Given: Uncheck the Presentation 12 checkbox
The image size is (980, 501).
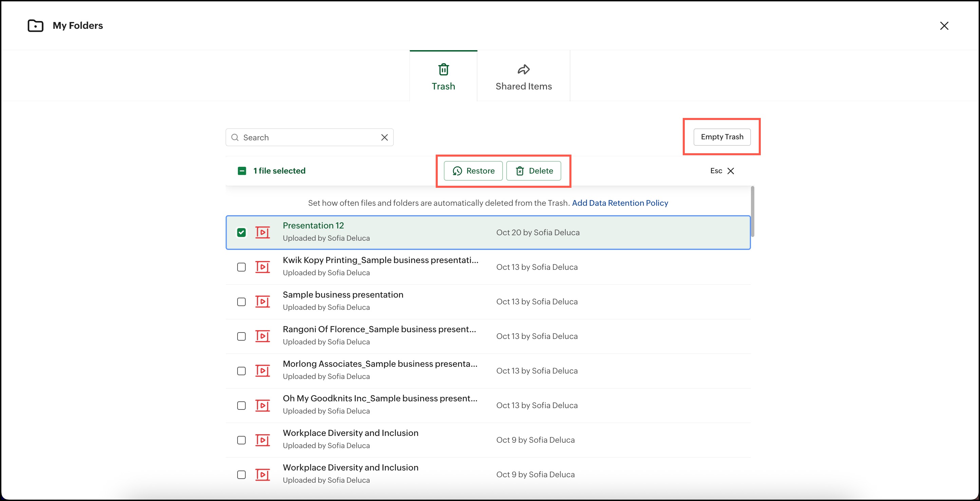Looking at the screenshot, I should [241, 232].
